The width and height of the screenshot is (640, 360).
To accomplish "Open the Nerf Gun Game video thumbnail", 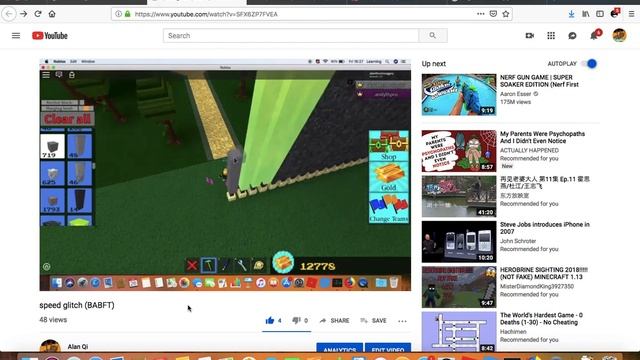I will click(x=459, y=95).
